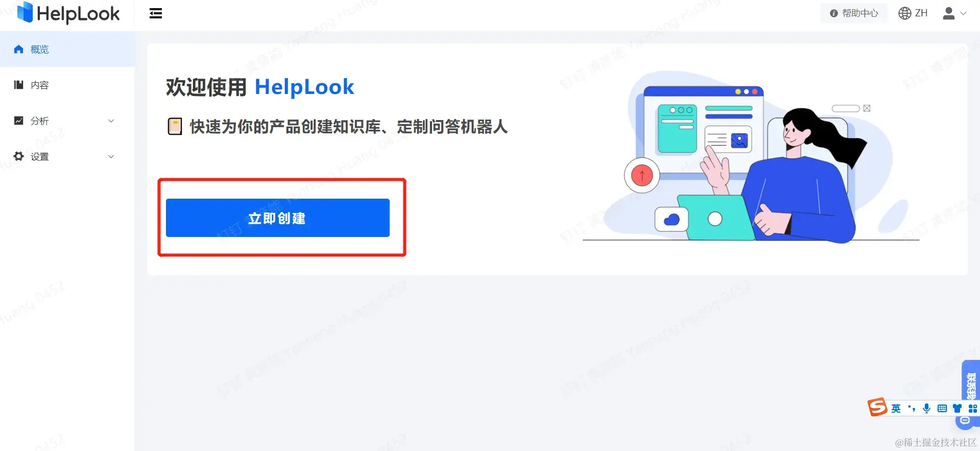Click the 设置 gear icon

pyautogui.click(x=19, y=156)
